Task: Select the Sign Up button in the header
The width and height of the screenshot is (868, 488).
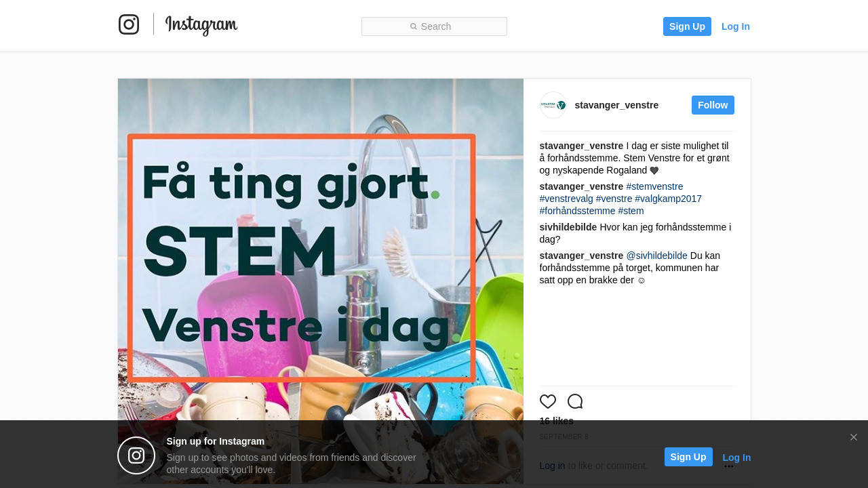Action: [687, 26]
